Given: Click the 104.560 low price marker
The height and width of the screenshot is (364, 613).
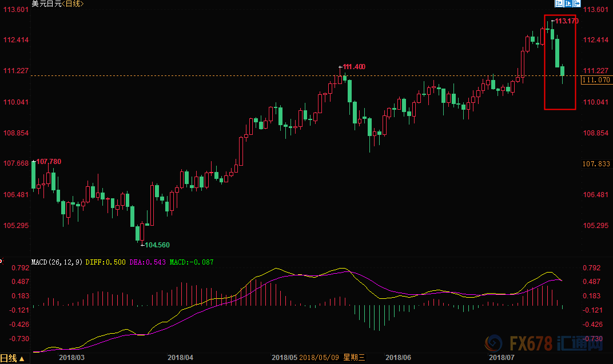Looking at the screenshot, I should (157, 245).
